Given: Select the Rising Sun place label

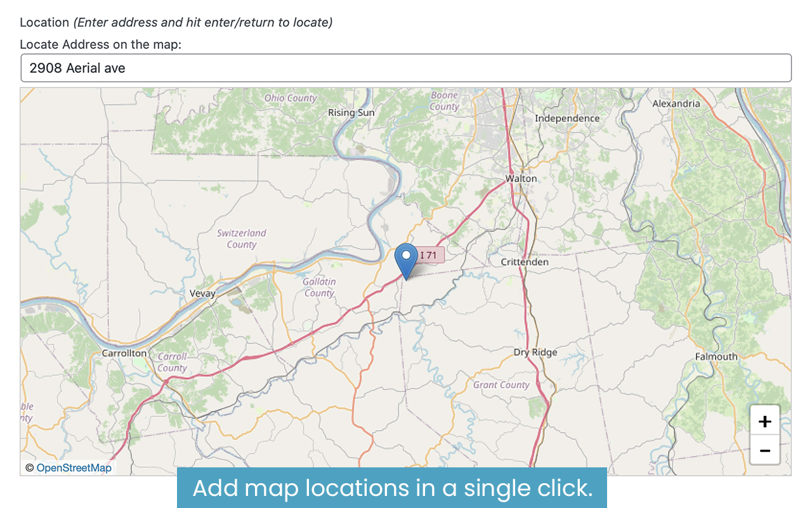Looking at the screenshot, I should pos(351,112).
